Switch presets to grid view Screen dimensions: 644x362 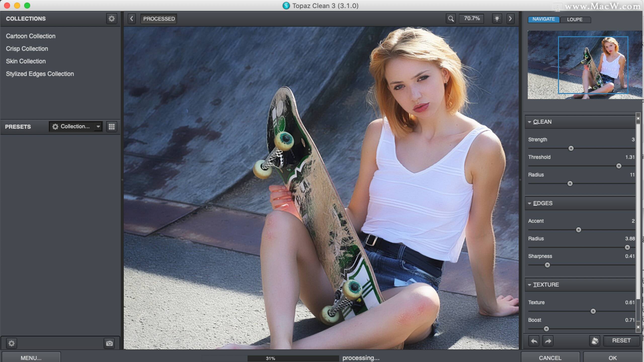(x=112, y=126)
